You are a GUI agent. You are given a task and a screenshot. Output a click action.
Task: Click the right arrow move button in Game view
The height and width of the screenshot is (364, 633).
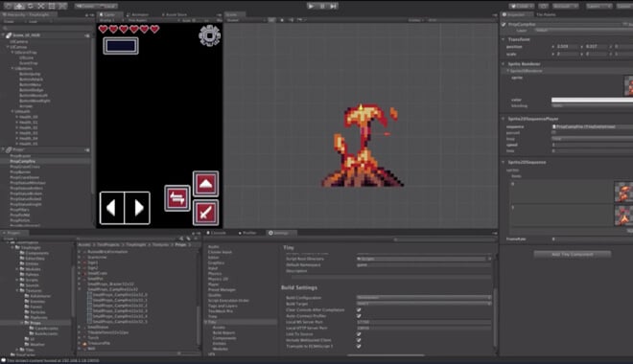point(138,208)
